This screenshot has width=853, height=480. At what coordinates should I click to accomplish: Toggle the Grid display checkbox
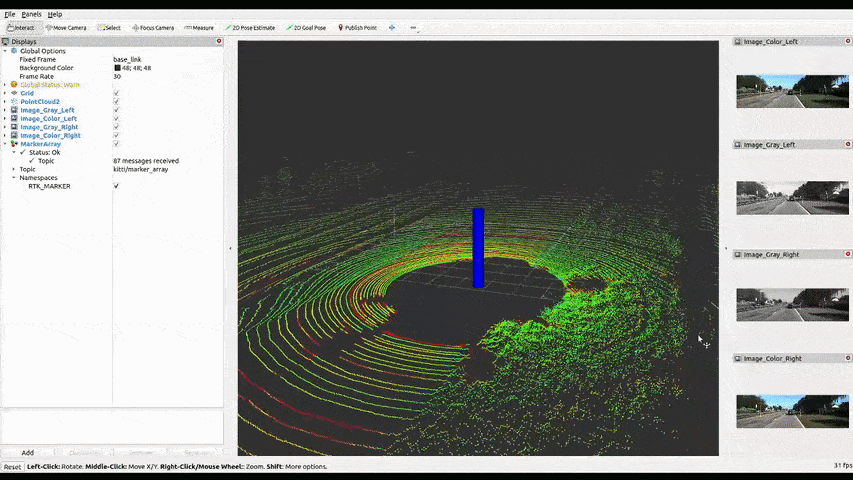[x=116, y=93]
